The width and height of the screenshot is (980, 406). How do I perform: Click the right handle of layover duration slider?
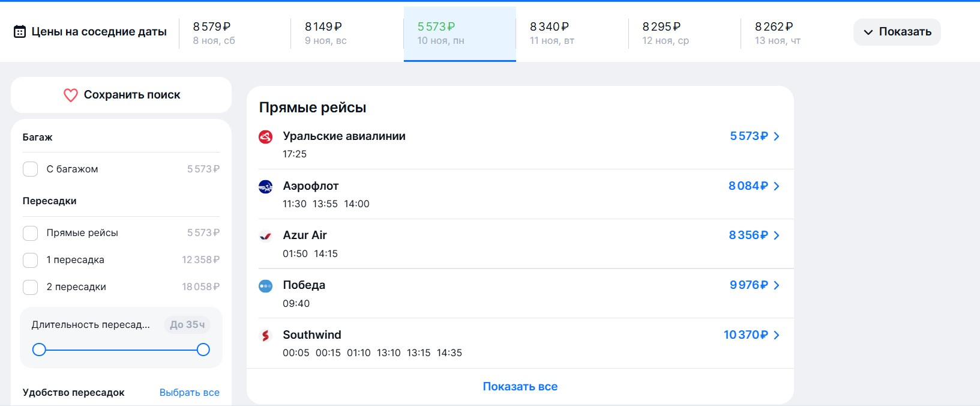point(203,350)
